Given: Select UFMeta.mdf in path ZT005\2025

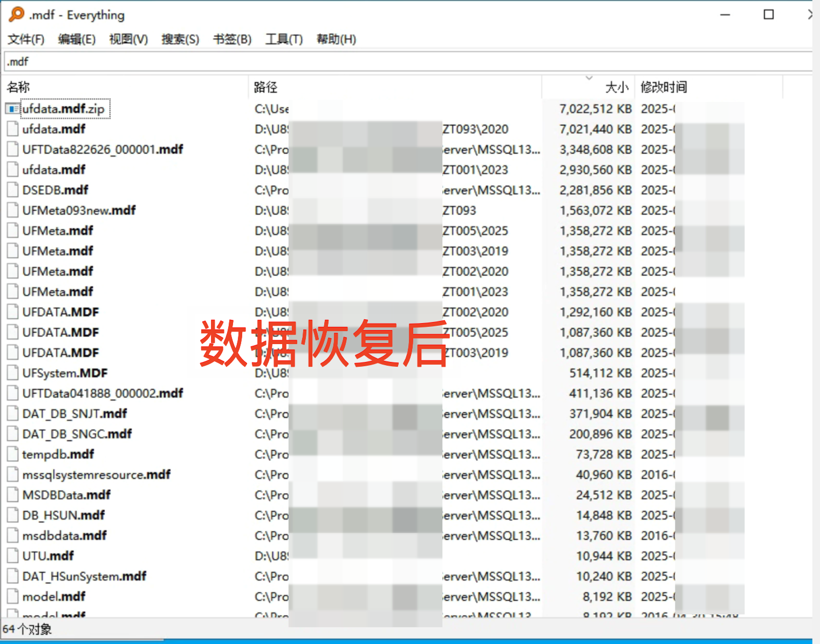Looking at the screenshot, I should (58, 231).
